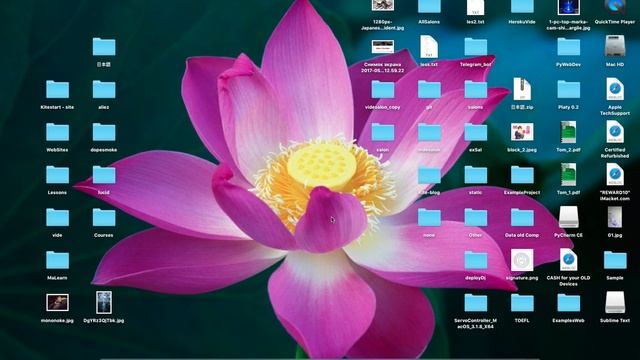Select the mononoke.jpg image thumbnail
Viewport: 640px width, 360px height.
point(57,302)
